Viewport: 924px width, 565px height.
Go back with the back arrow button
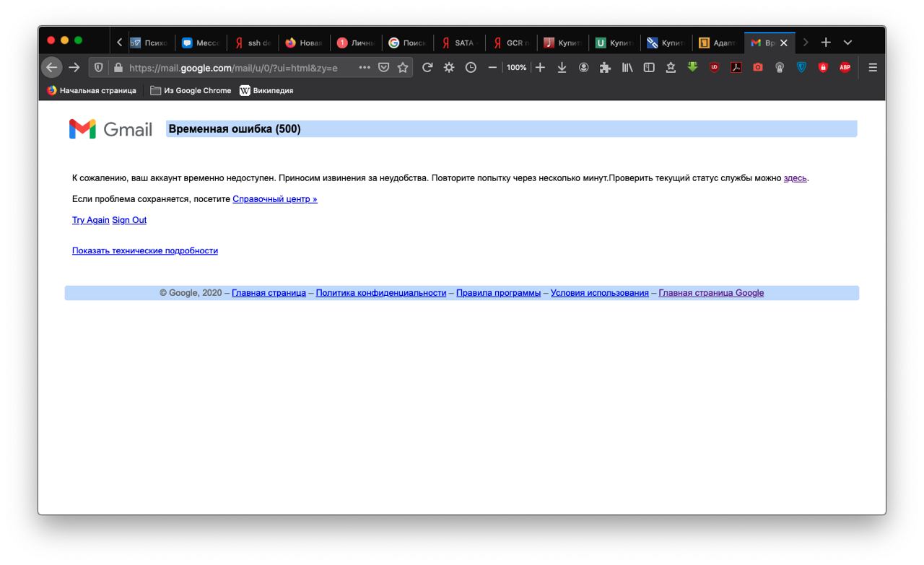[x=51, y=67]
